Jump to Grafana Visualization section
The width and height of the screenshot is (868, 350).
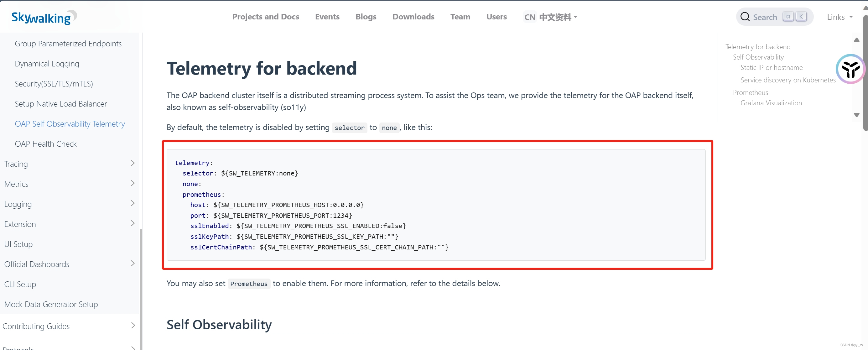pos(771,103)
